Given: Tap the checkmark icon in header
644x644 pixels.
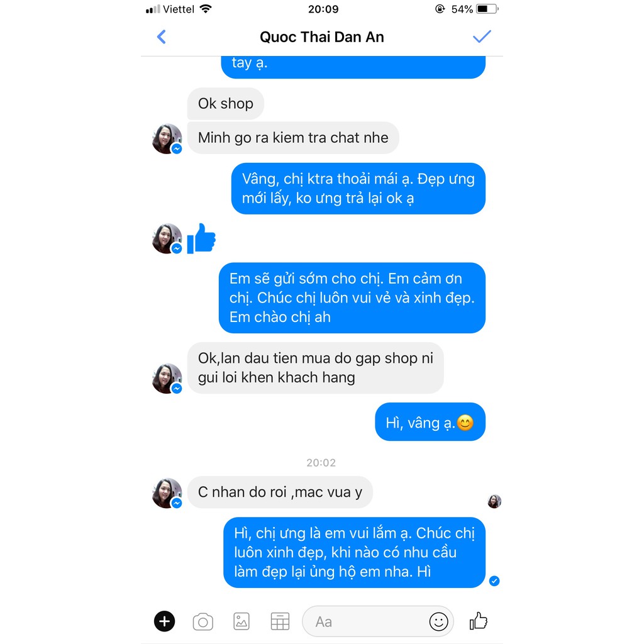Looking at the screenshot, I should [482, 36].
